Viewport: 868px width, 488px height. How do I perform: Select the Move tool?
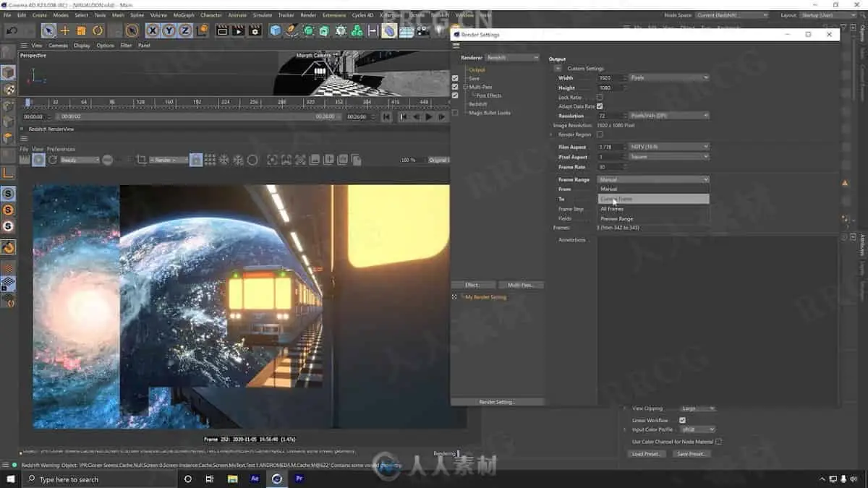coord(65,30)
